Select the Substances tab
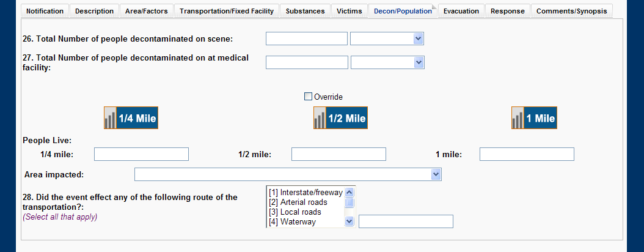 306,11
